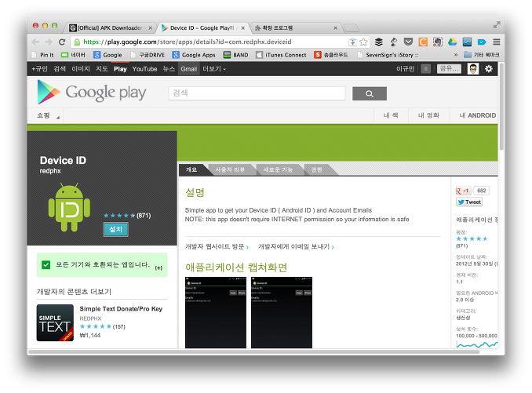Open YouTube in the Google bar
532x393 pixels.
click(144, 69)
